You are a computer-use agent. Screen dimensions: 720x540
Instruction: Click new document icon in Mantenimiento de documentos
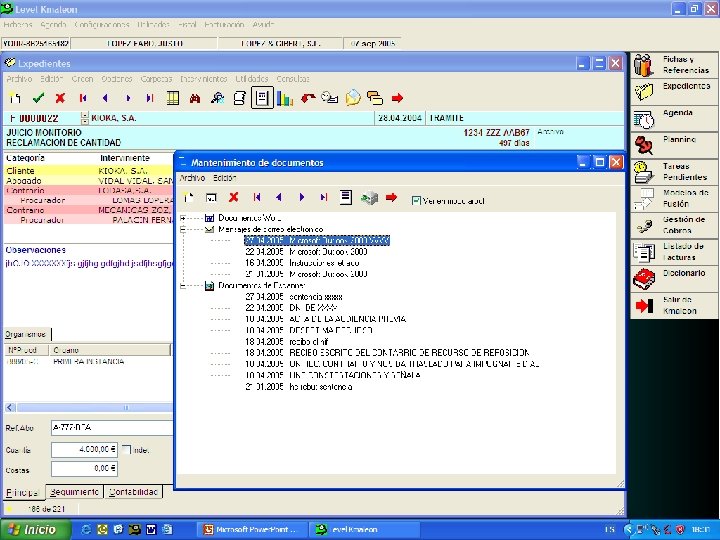tap(188, 197)
